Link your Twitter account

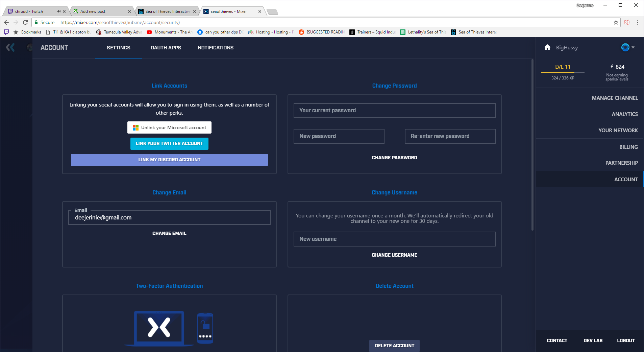pyautogui.click(x=169, y=143)
